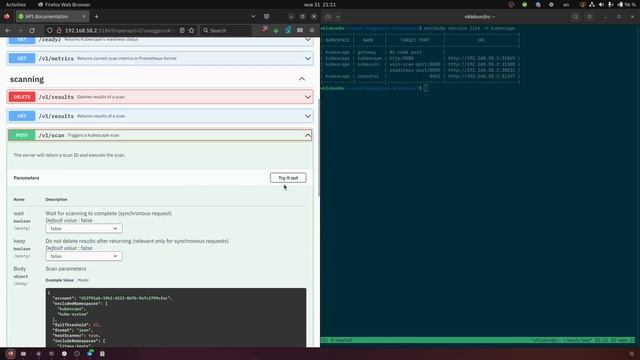Click the scanning section heading
640x360 pixels.
(27, 79)
